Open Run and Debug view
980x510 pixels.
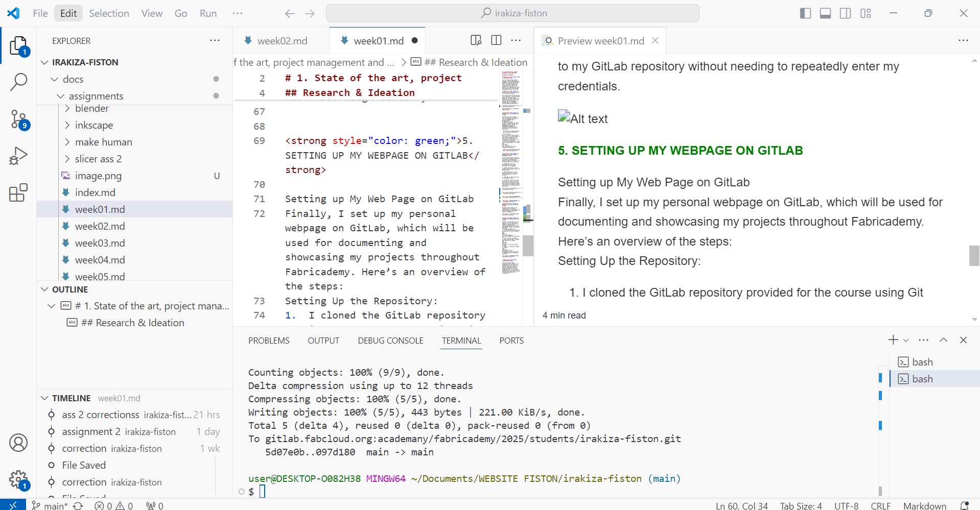[x=18, y=156]
